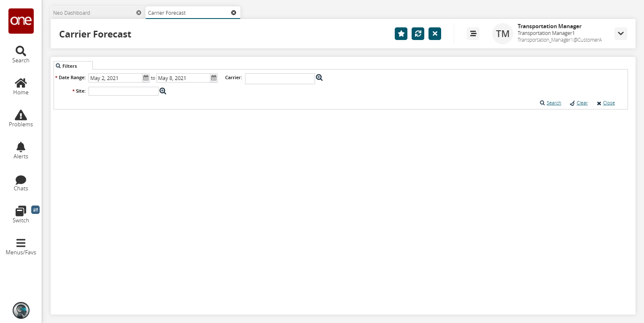
Task: Refresh the Carrier Forecast page
Action: click(418, 34)
